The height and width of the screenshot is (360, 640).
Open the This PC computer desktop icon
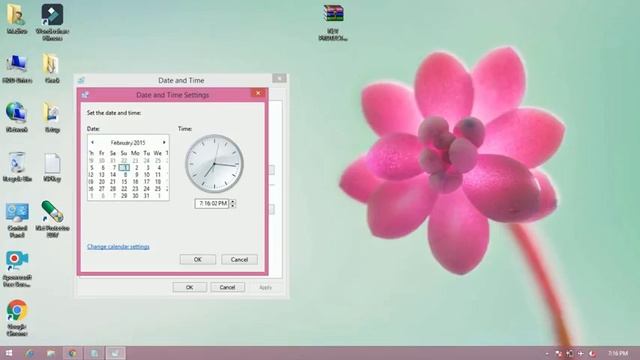tap(17, 69)
